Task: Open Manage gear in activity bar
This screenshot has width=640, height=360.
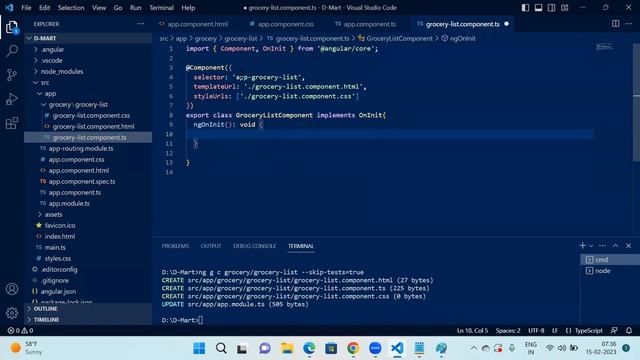Action: coord(12,313)
